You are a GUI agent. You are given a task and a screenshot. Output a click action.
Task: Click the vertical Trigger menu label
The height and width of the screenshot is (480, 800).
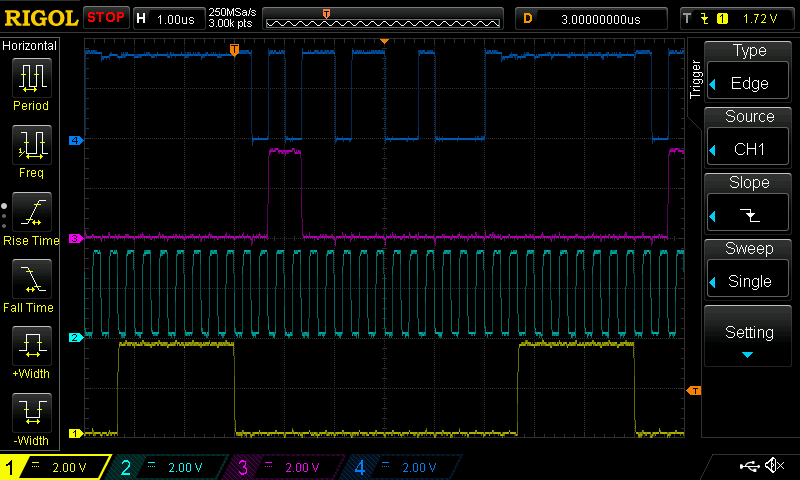coord(695,79)
